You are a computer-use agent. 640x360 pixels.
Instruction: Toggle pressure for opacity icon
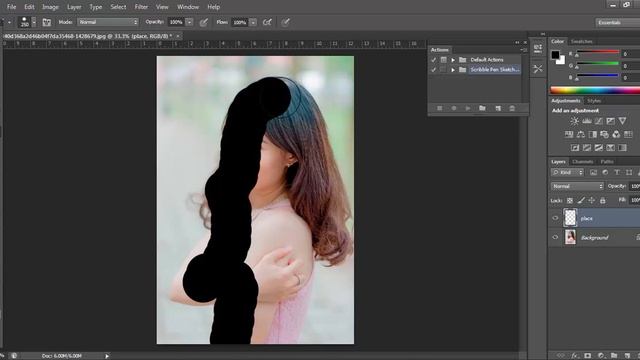click(204, 22)
